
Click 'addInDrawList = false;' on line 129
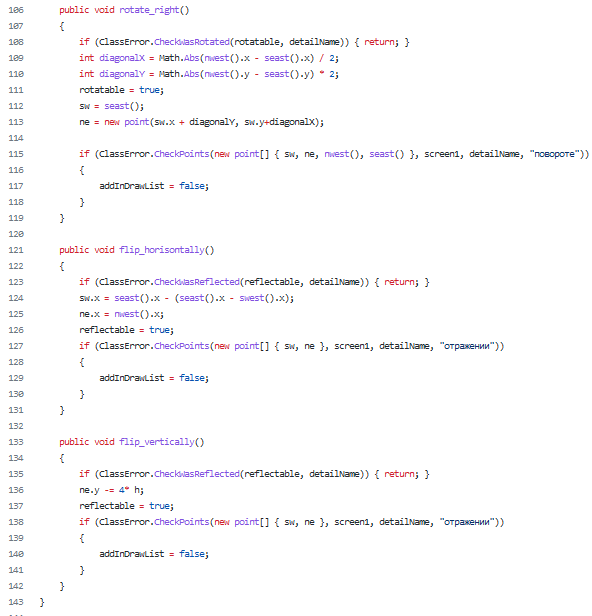tap(154, 378)
